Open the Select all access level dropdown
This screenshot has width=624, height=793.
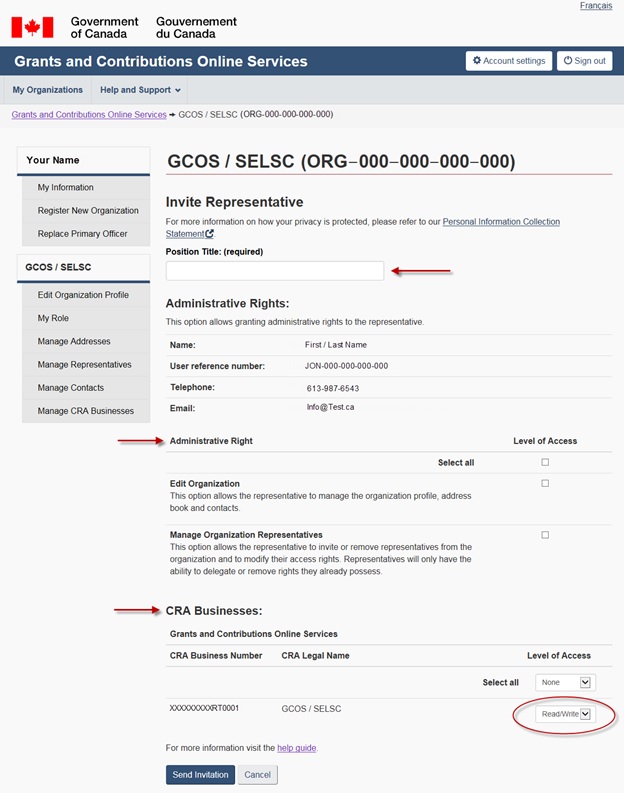tap(564, 682)
